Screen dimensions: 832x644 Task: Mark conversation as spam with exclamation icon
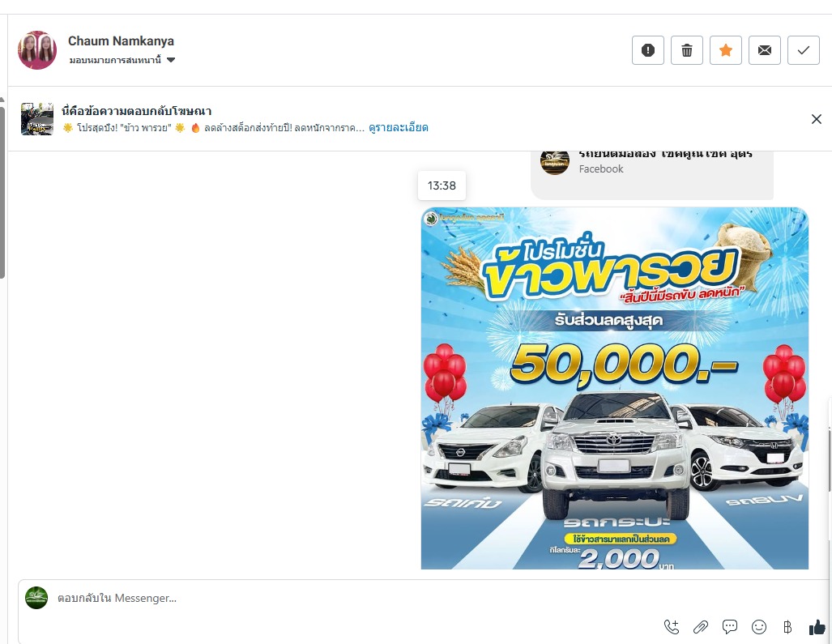coord(648,50)
